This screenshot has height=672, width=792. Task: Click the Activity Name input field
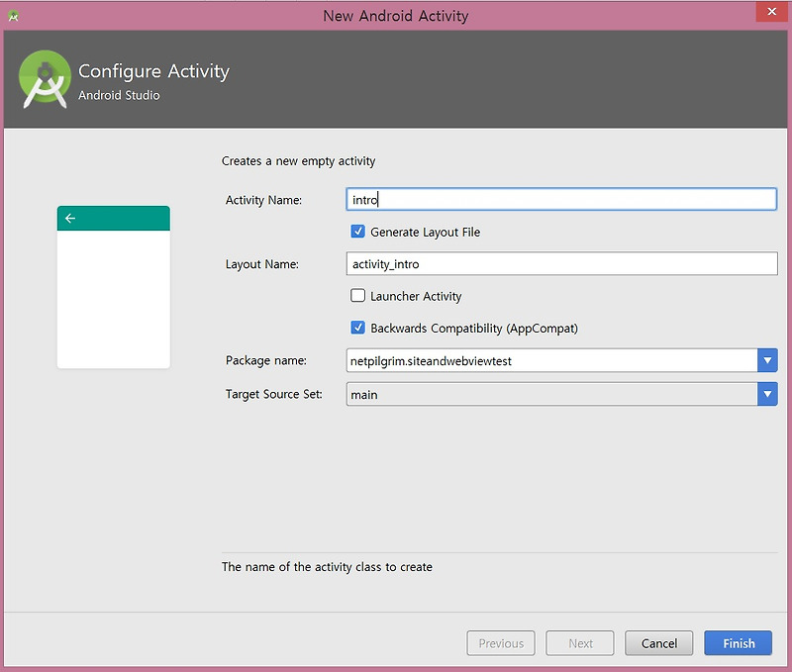point(561,200)
